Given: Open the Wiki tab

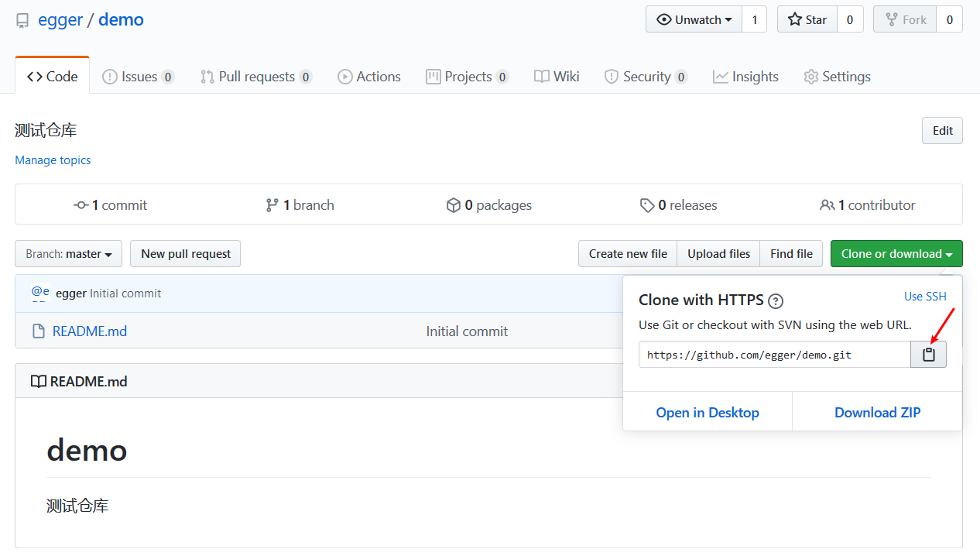Looking at the screenshot, I should (557, 77).
